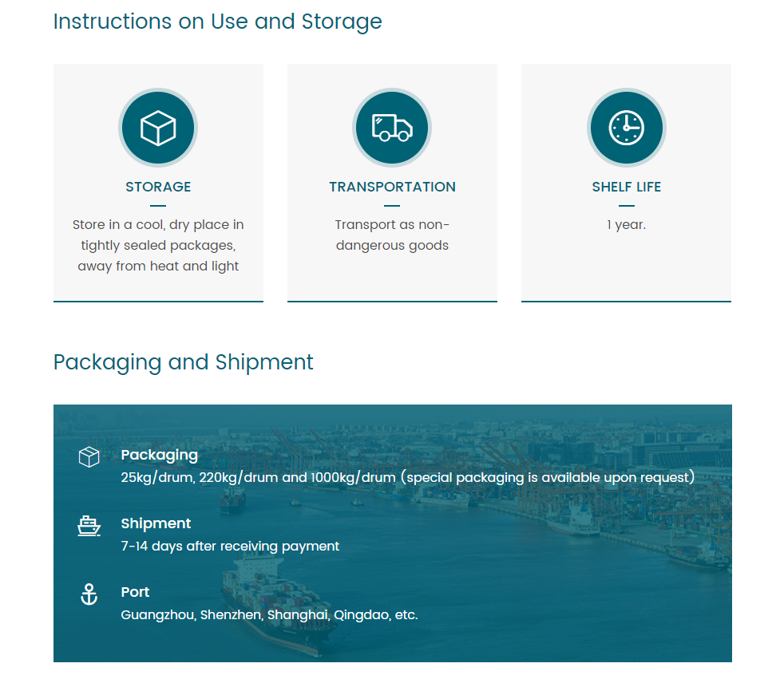Click the port anchor icon
Screen dimensions: 784x683
pos(89,594)
